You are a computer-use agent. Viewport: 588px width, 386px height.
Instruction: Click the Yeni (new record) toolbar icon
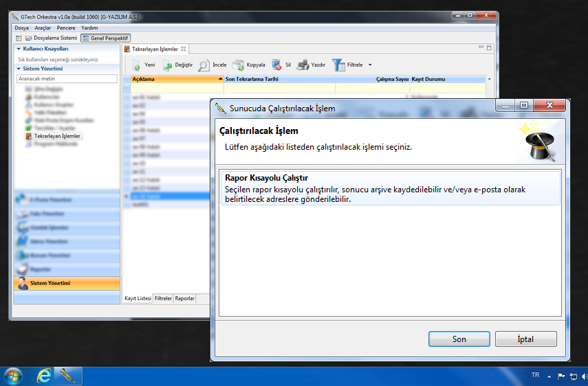tap(136, 65)
